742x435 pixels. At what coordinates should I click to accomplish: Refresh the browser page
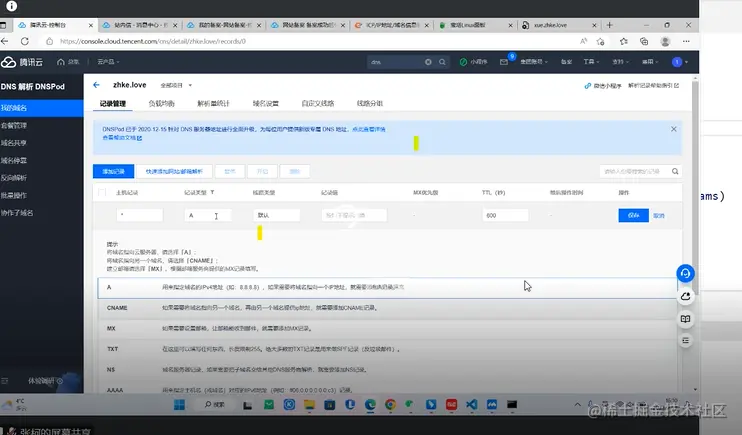coord(25,41)
